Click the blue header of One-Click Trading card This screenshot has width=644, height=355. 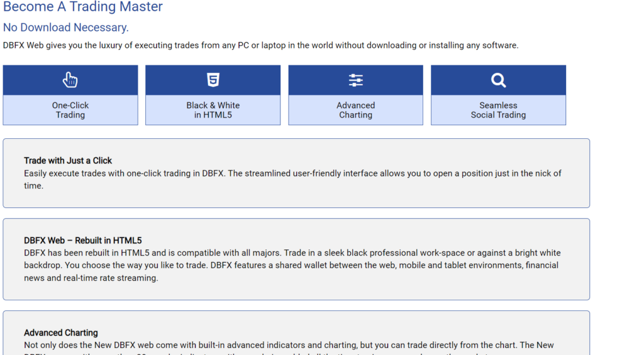pyautogui.click(x=70, y=80)
